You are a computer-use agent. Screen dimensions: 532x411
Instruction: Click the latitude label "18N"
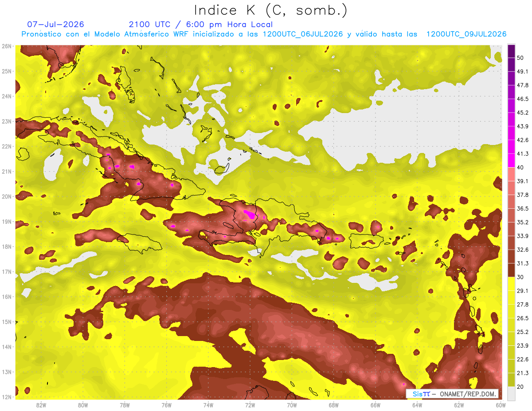point(7,247)
